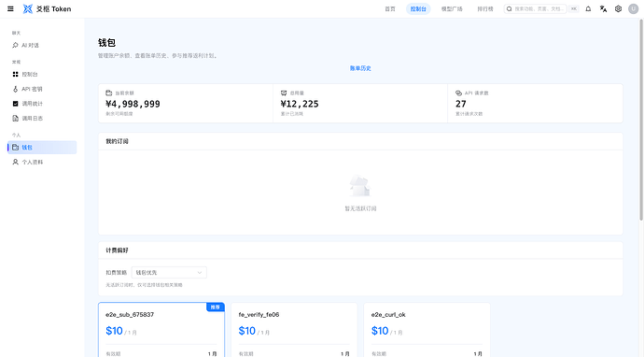Image resolution: width=644 pixels, height=357 pixels.
Task: Click the magnifier icon in the search box
Action: pyautogui.click(x=510, y=8)
